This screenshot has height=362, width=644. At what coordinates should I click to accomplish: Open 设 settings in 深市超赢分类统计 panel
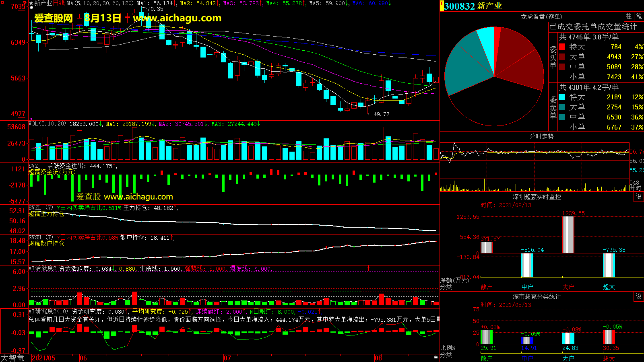click(x=638, y=296)
